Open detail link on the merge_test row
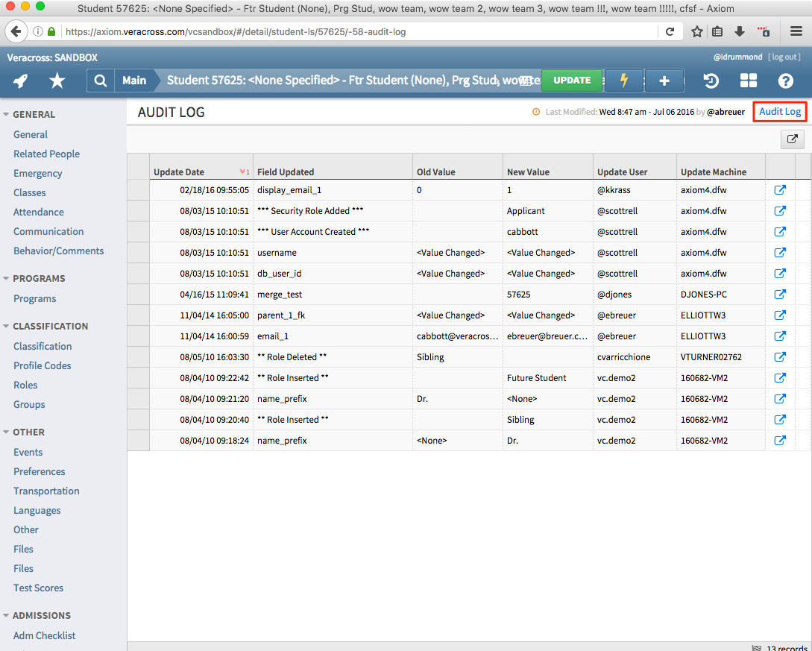The height and width of the screenshot is (651, 812). pos(780,294)
